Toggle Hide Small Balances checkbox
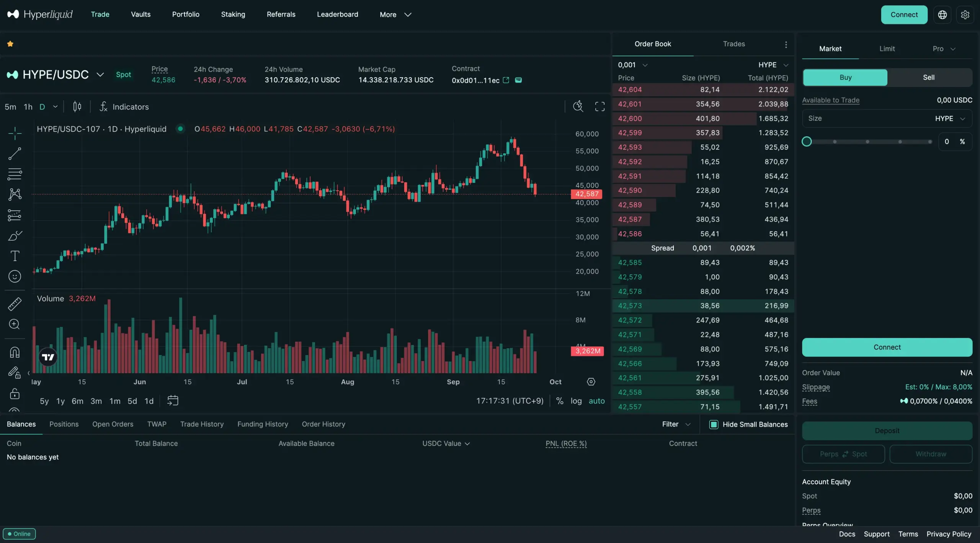 click(x=714, y=424)
